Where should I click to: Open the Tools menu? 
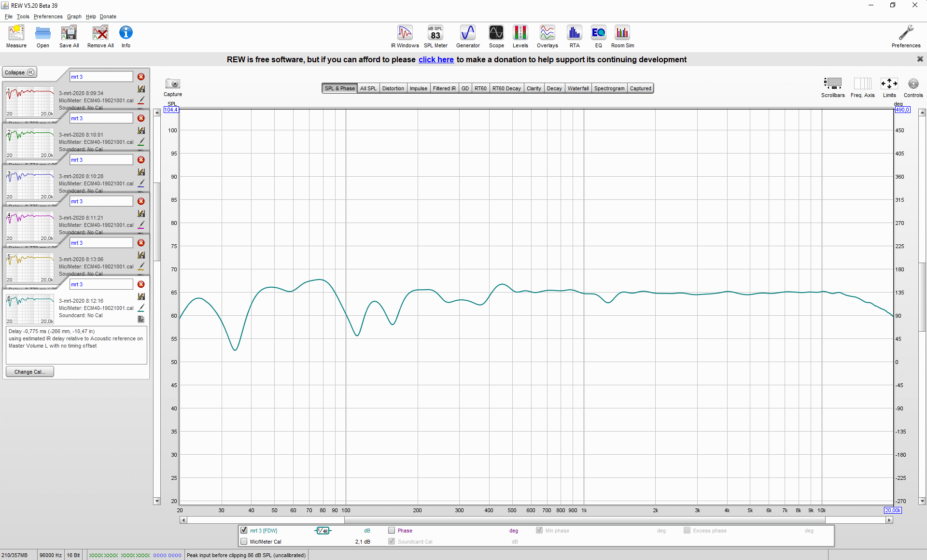(23, 16)
